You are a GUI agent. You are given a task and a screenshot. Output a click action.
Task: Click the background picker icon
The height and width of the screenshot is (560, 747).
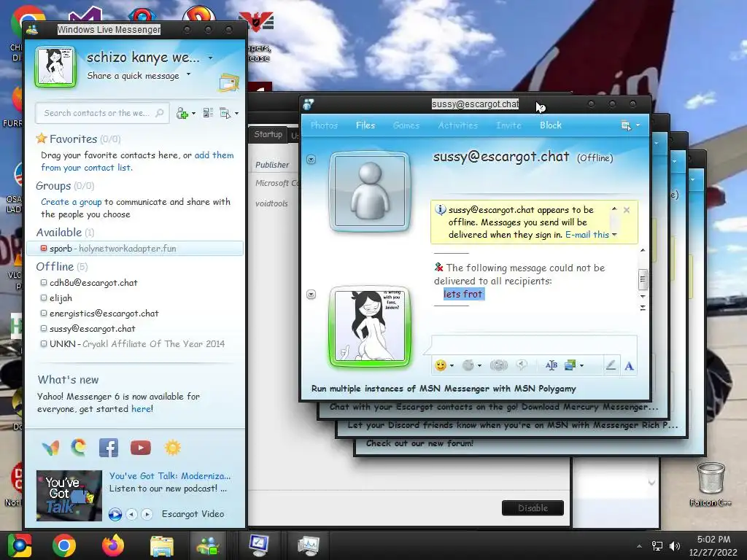coord(570,365)
